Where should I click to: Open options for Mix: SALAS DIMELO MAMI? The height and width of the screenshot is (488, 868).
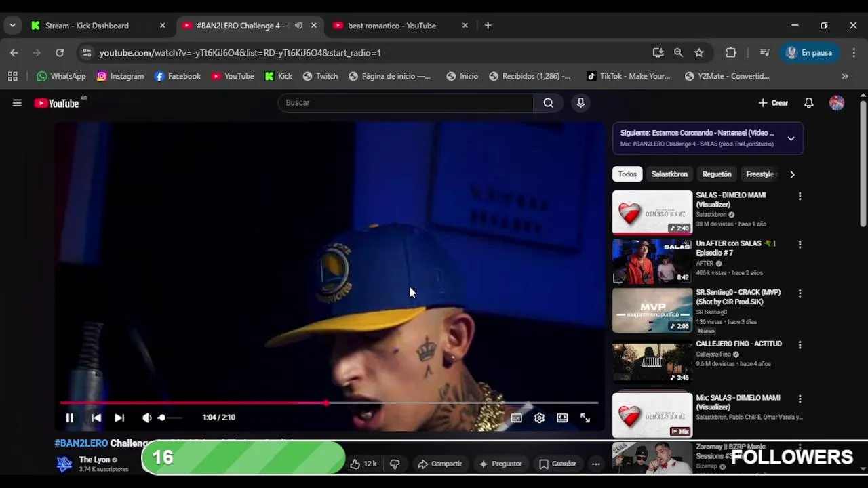(x=800, y=399)
